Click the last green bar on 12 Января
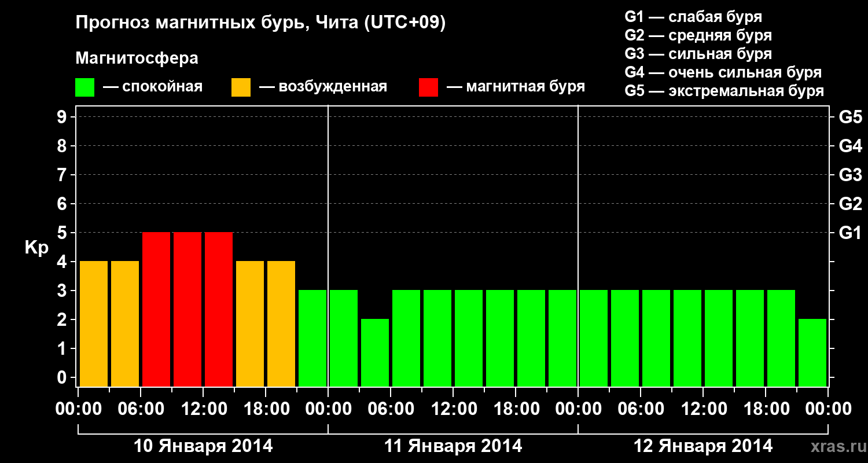The height and width of the screenshot is (463, 868). (812, 352)
